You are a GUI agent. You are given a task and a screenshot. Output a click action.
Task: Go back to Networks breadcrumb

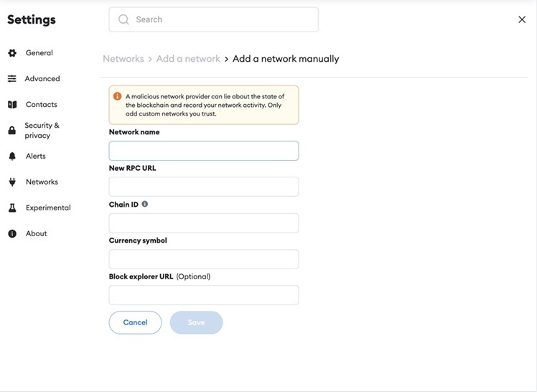click(123, 59)
